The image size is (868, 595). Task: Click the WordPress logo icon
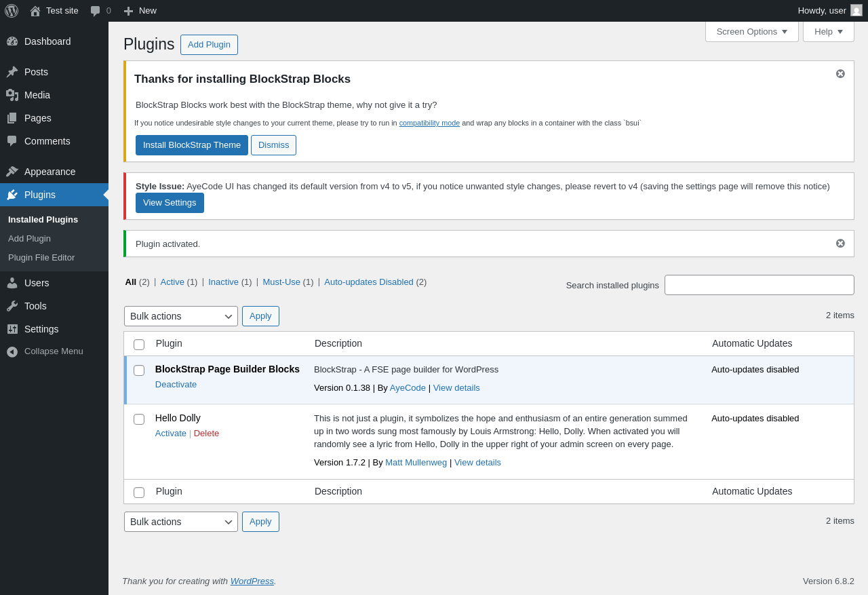coord(12,11)
